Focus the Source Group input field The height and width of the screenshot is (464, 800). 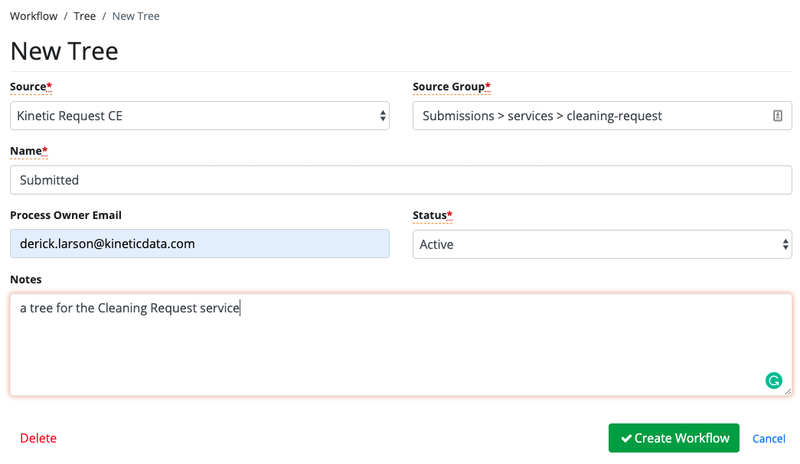click(602, 116)
